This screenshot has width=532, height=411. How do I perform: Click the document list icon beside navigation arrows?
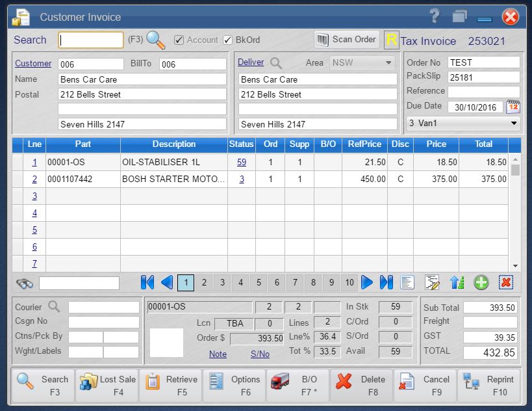point(407,282)
